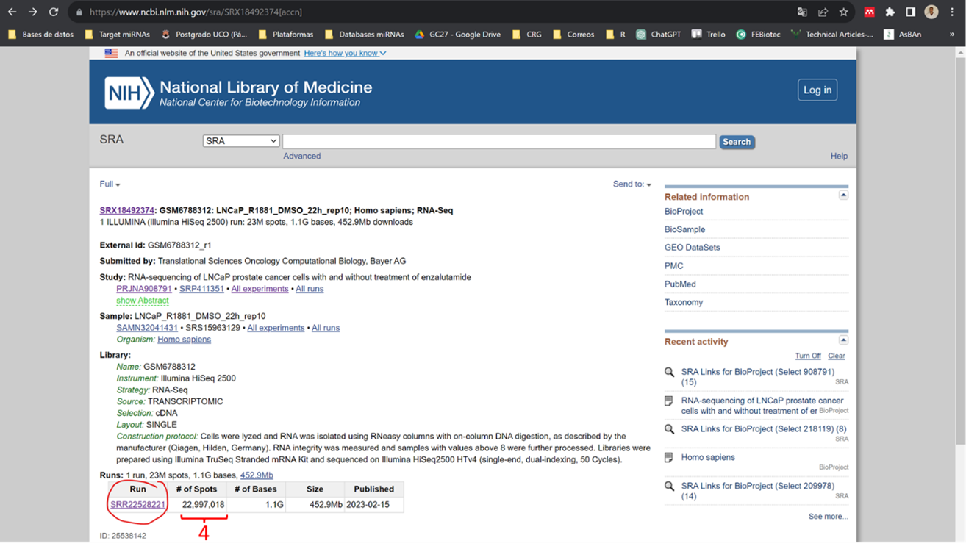
Task: Click the browser reload page icon
Action: [54, 12]
